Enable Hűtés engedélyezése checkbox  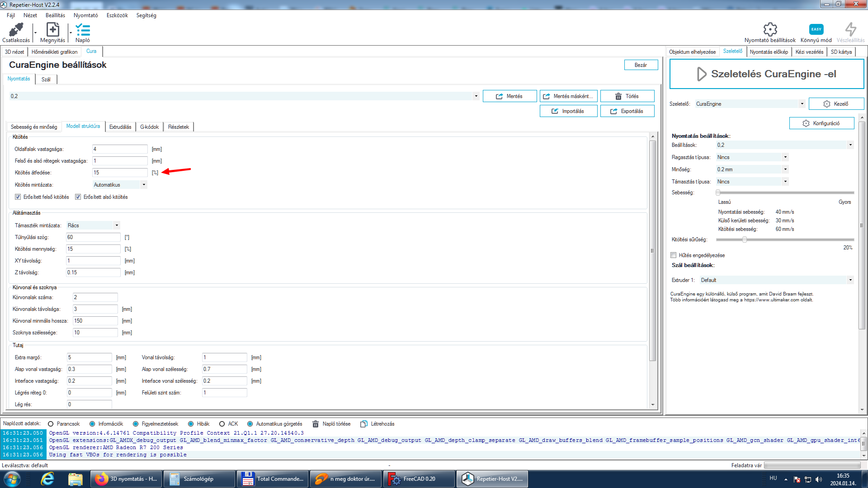674,255
